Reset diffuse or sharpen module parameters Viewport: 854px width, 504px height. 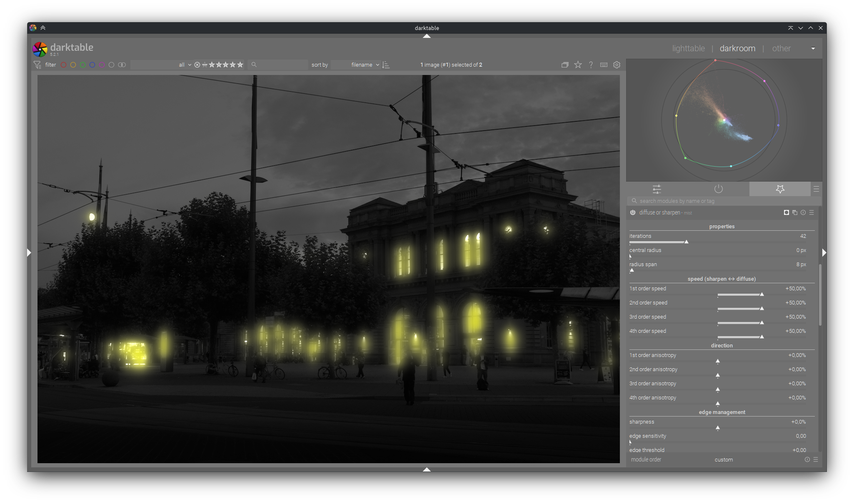(803, 212)
